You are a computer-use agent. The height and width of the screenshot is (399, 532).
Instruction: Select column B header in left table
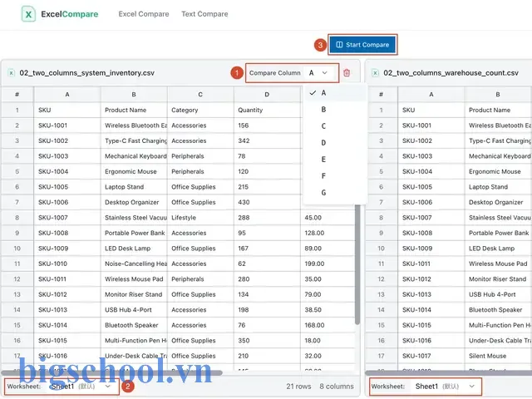click(x=134, y=94)
